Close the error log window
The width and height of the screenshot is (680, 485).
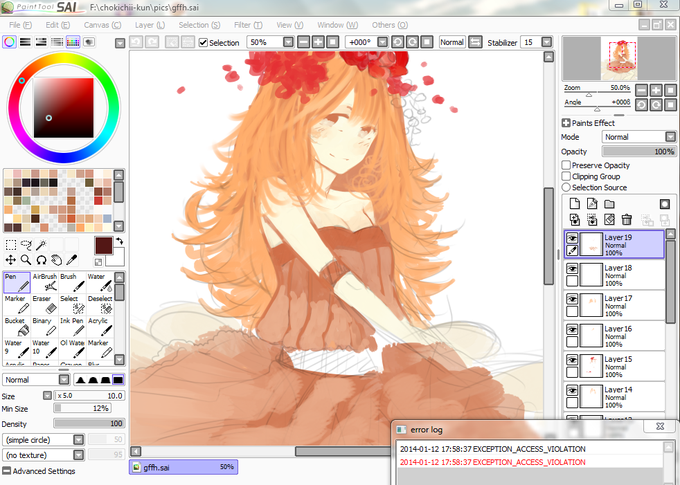tap(660, 426)
